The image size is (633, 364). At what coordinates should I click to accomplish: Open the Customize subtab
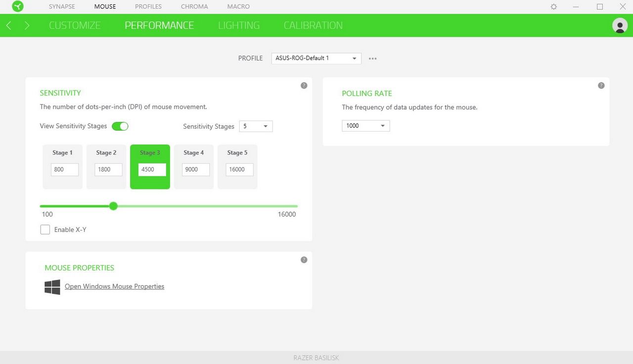coord(75,25)
